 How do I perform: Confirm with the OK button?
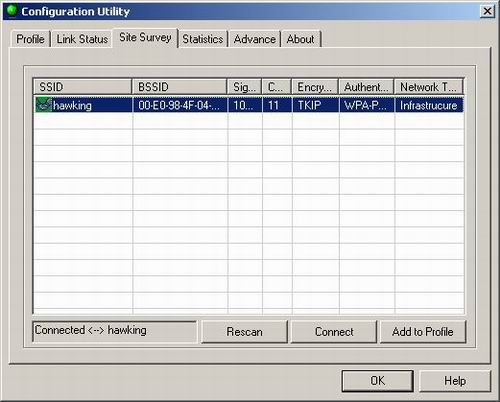[x=378, y=380]
